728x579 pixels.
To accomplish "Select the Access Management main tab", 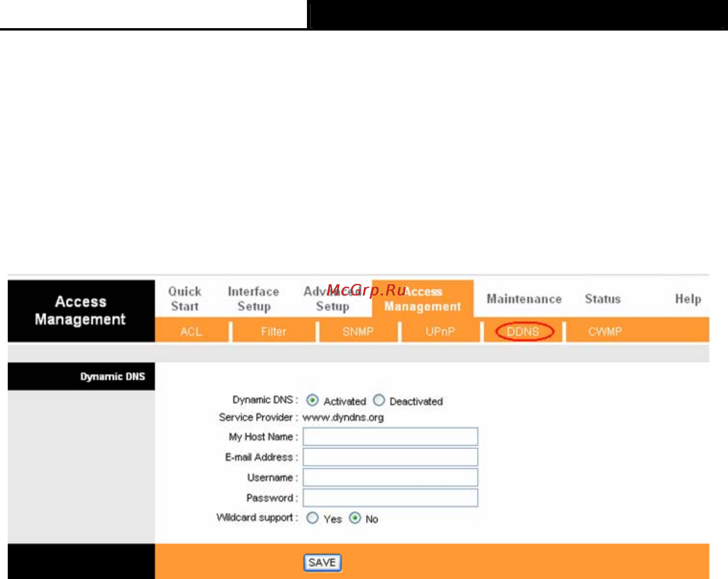I will point(423,299).
